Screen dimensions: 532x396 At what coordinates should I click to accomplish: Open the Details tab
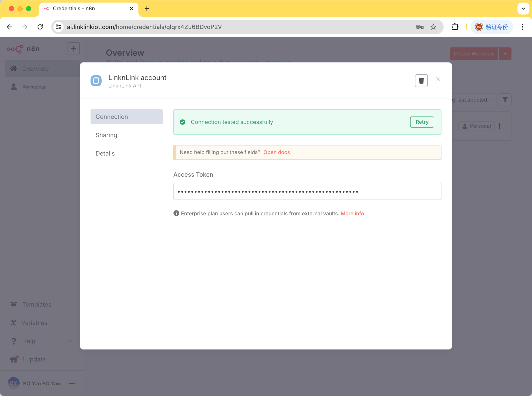(105, 153)
